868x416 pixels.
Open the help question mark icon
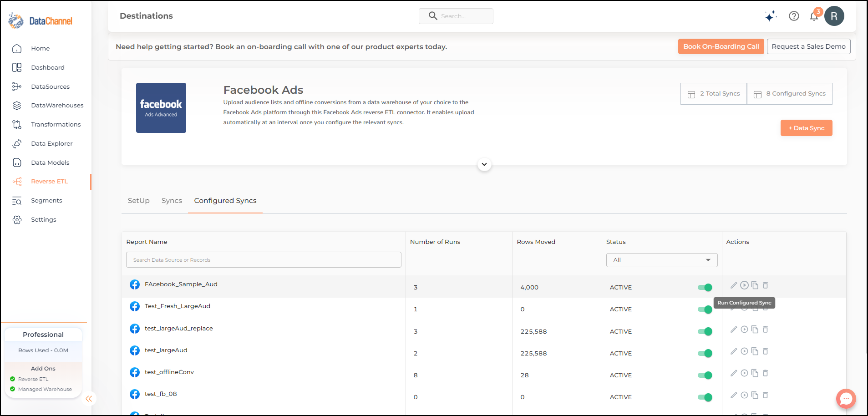[794, 16]
